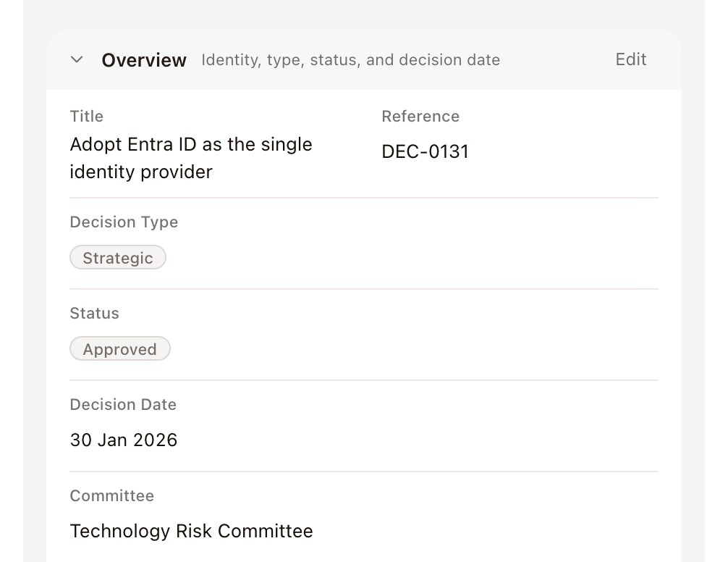This screenshot has height=562, width=728.
Task: Select the Approved status tag
Action: tap(120, 349)
